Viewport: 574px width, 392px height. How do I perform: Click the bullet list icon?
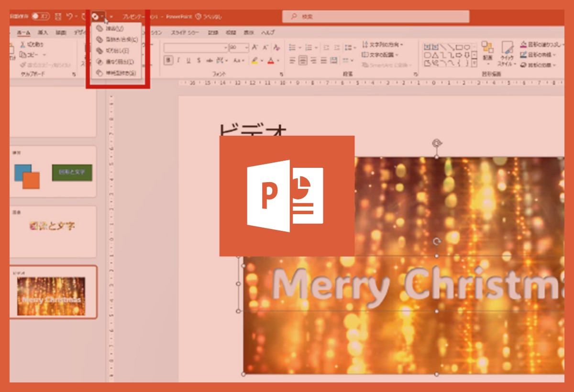tap(292, 47)
